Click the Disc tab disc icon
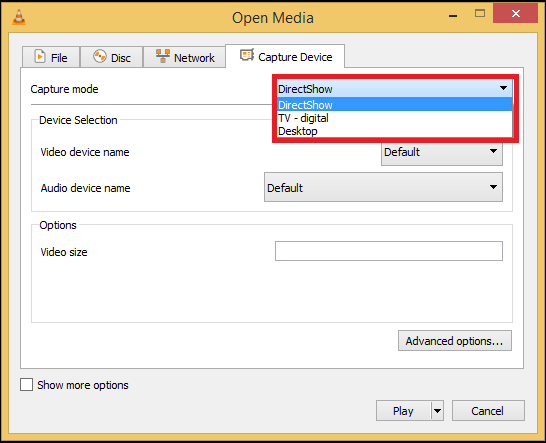Screen dimensions: 546x443 (100, 56)
